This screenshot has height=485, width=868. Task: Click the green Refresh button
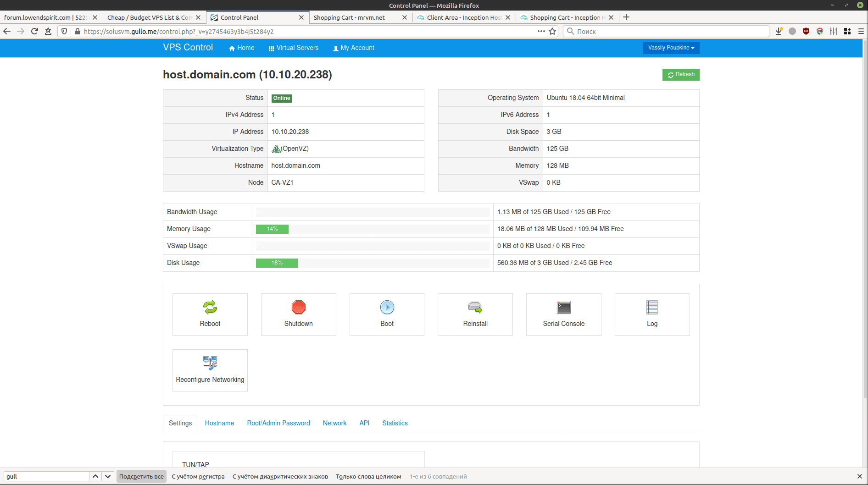pyautogui.click(x=681, y=74)
